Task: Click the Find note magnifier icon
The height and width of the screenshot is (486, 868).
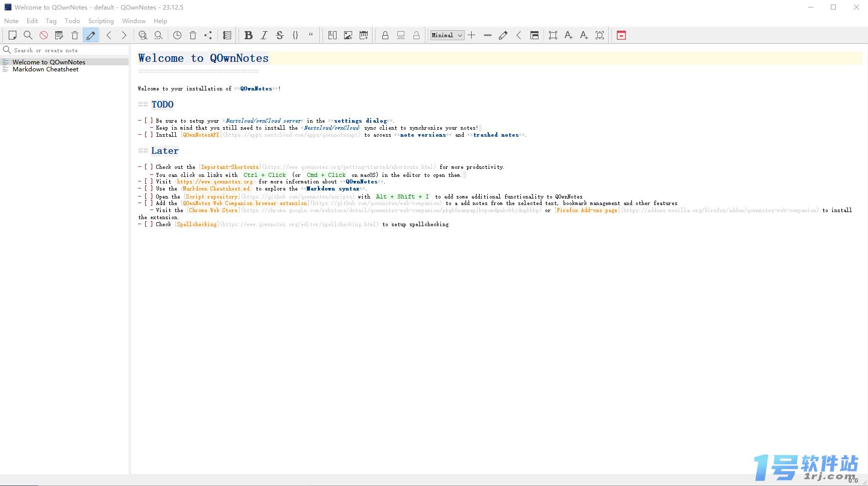Action: pyautogui.click(x=28, y=35)
